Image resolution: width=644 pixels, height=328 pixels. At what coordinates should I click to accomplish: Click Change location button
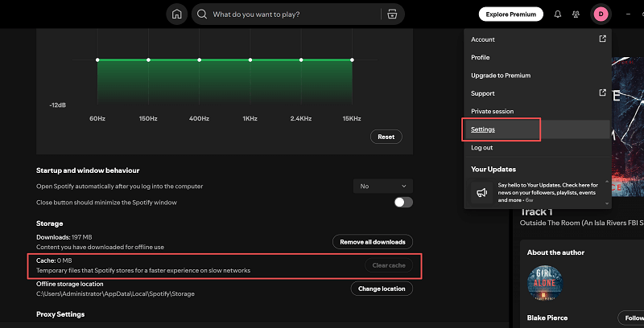coord(382,289)
